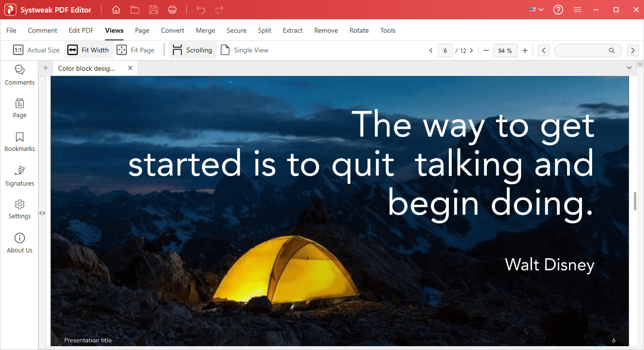Click the Fit Width button
644x350 pixels.
tap(88, 50)
